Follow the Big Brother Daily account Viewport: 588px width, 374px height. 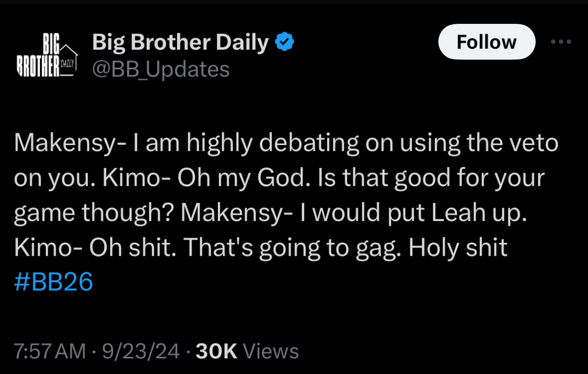(x=487, y=42)
